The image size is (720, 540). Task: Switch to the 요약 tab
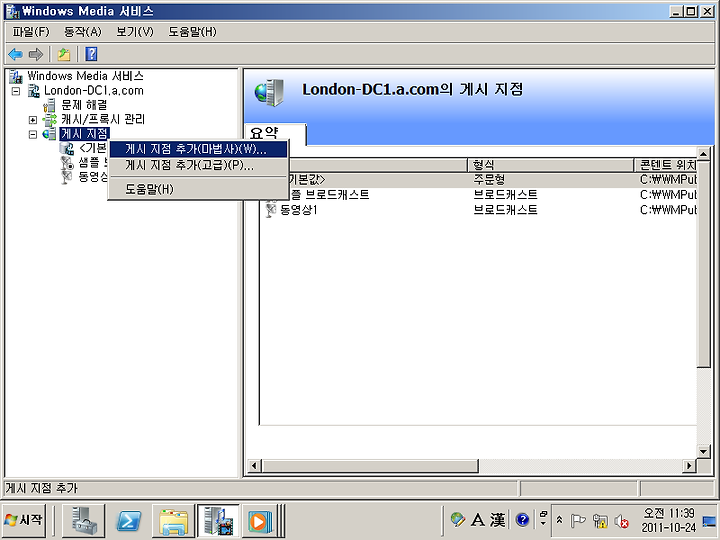click(x=276, y=133)
